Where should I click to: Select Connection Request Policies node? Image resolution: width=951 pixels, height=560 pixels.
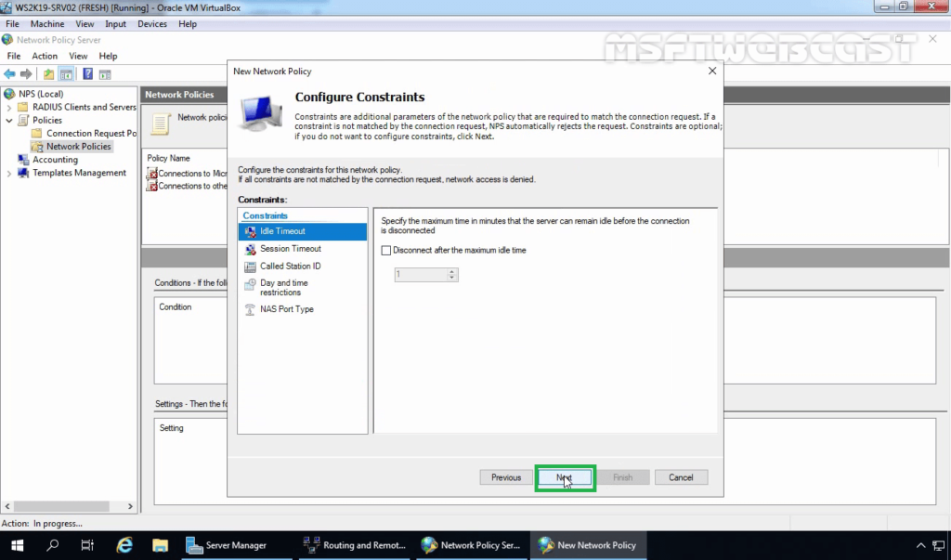(91, 134)
